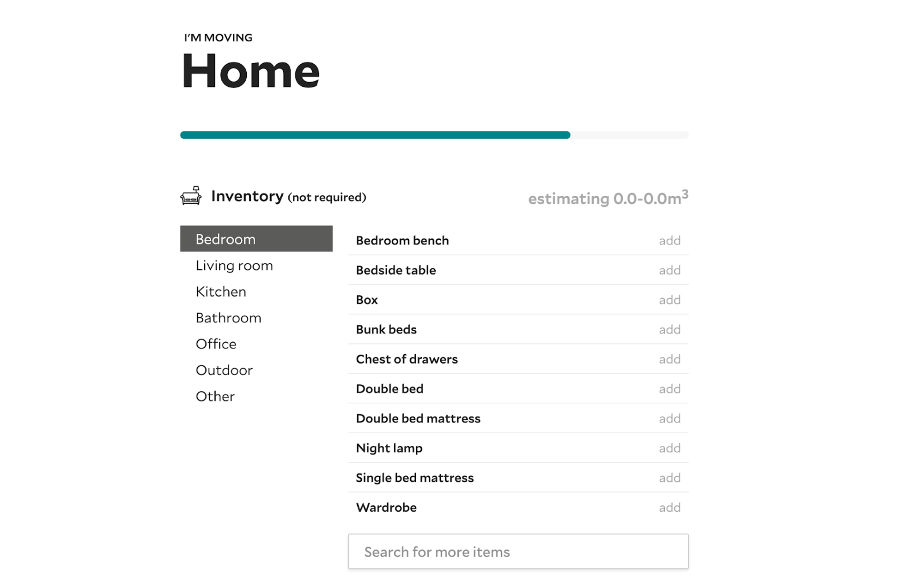Open the Kitchen category
924x588 pixels.
pos(221,292)
